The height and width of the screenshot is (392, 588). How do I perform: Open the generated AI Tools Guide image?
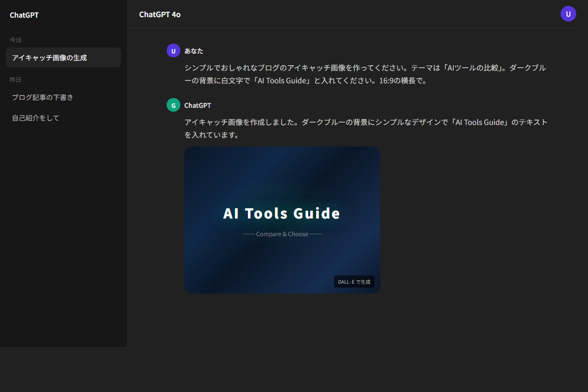point(282,220)
